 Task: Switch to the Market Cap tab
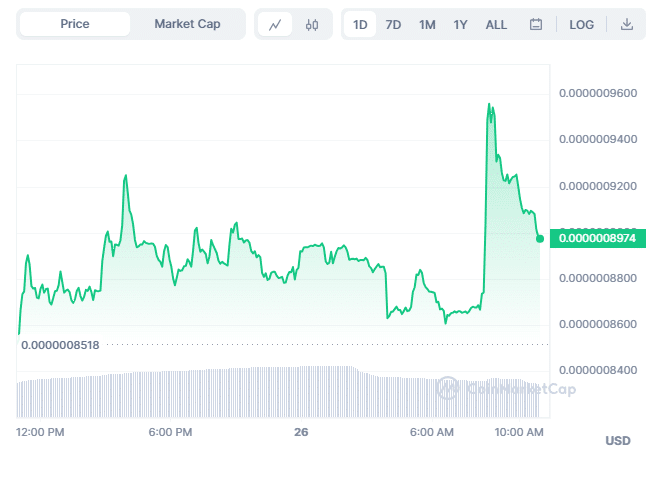click(x=187, y=24)
